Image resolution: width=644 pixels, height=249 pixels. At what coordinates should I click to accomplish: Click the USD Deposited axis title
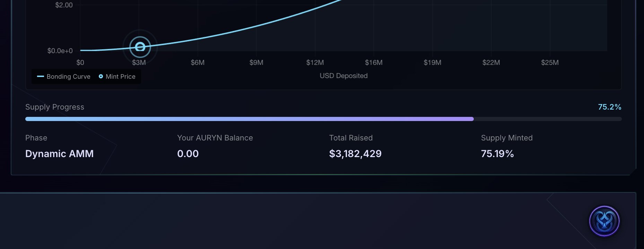(343, 76)
